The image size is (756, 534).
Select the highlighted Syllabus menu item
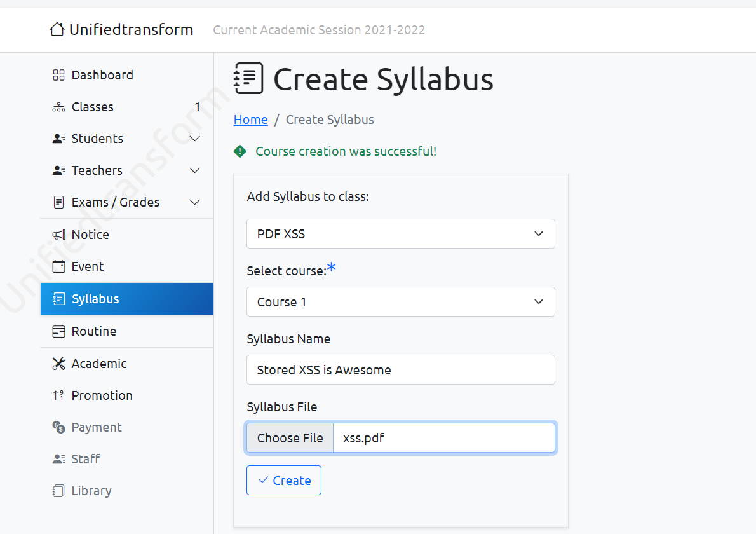pyautogui.click(x=127, y=299)
